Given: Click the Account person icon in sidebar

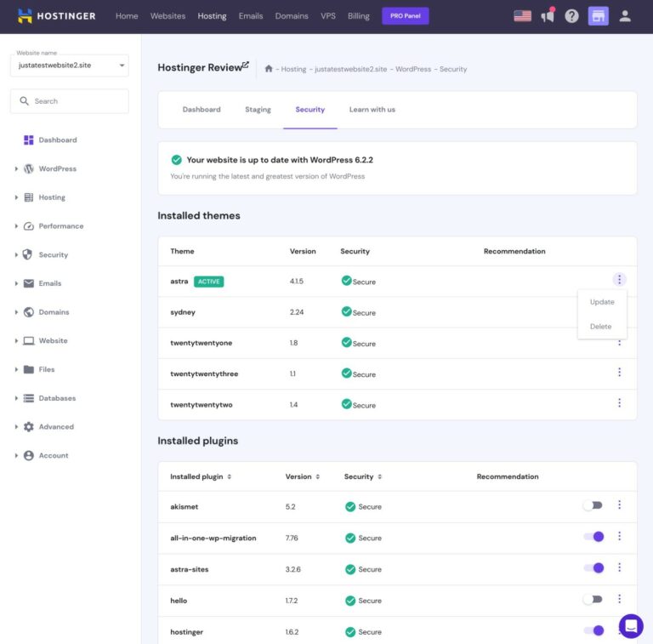Looking at the screenshot, I should [28, 455].
